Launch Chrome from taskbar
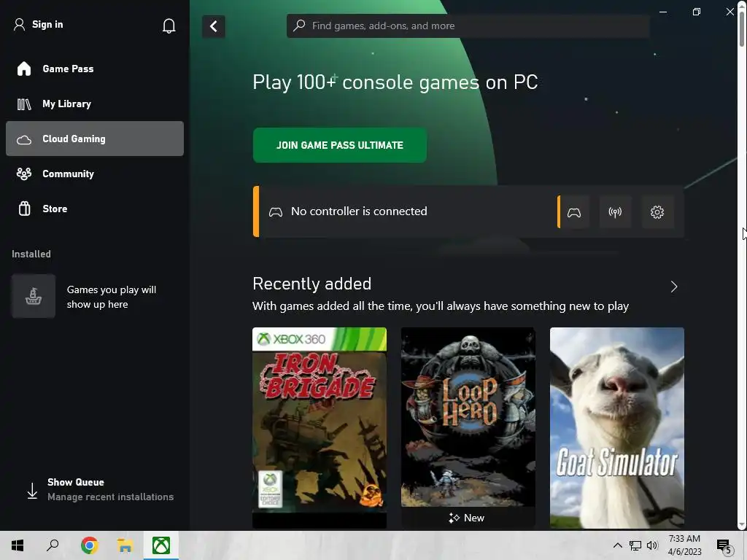Screen dimensions: 747x560 coord(89,545)
